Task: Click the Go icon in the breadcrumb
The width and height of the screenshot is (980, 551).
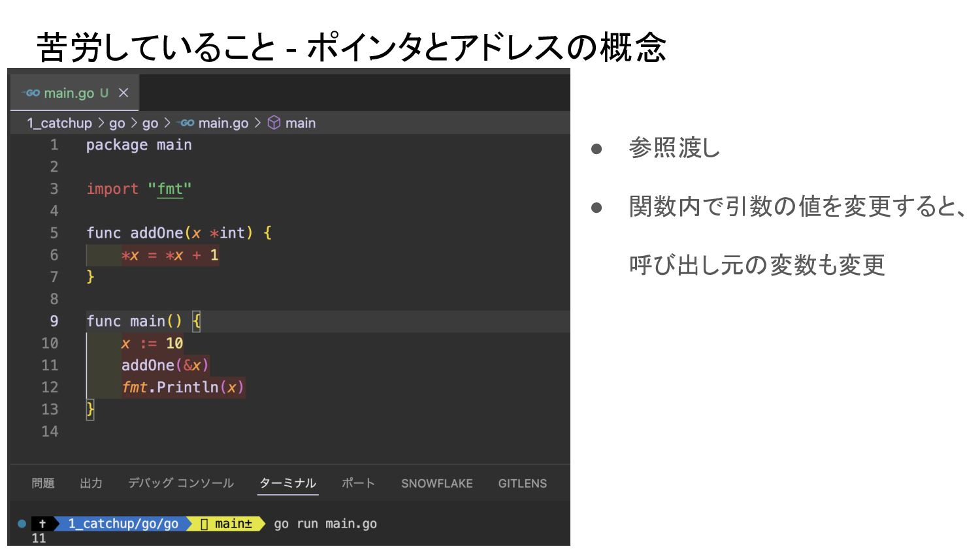Action: click(x=186, y=123)
